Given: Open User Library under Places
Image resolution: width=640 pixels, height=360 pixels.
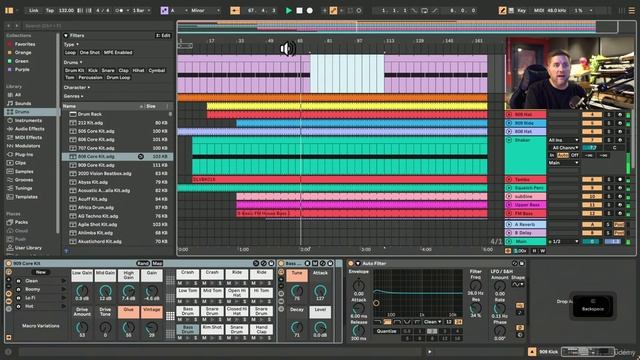Looking at the screenshot, I should (28, 248).
